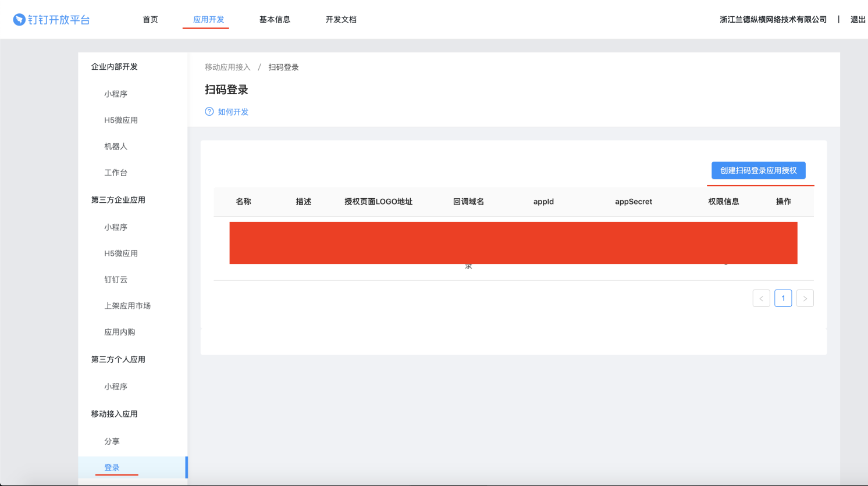Open 开发文档 in top navigation

(341, 20)
